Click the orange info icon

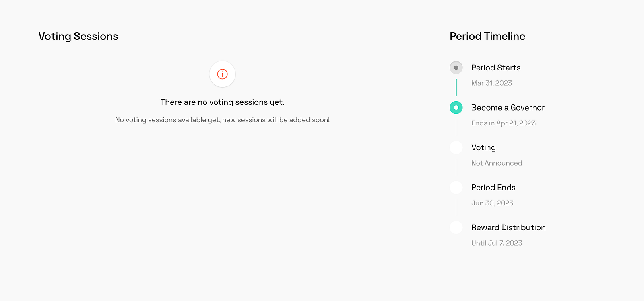(x=222, y=74)
